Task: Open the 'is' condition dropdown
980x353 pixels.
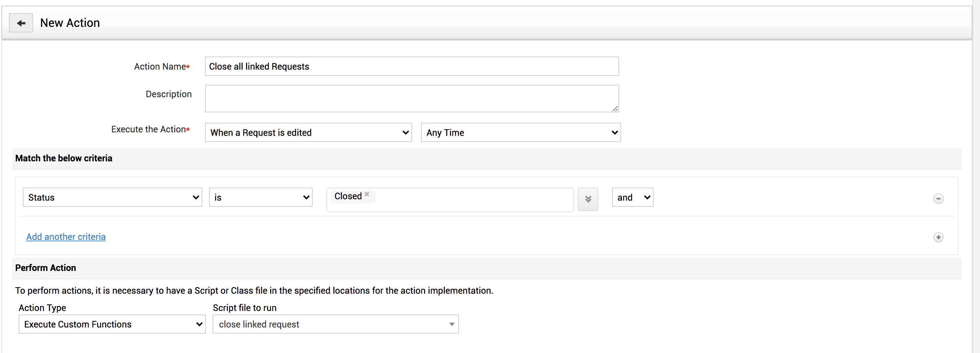Action: pyautogui.click(x=261, y=197)
